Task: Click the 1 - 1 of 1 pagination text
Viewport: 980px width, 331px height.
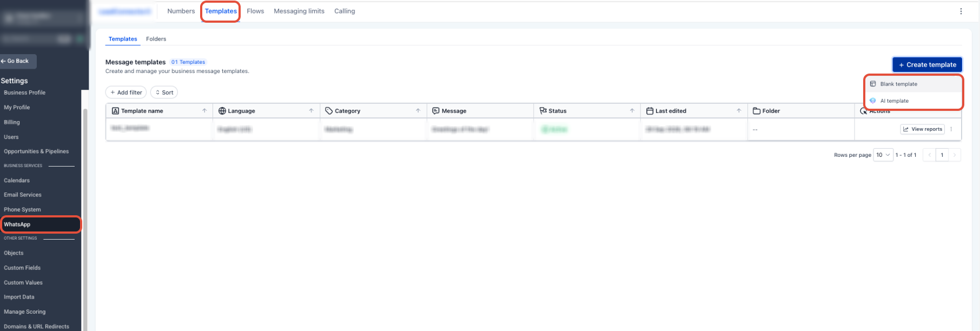Action: tap(906, 155)
